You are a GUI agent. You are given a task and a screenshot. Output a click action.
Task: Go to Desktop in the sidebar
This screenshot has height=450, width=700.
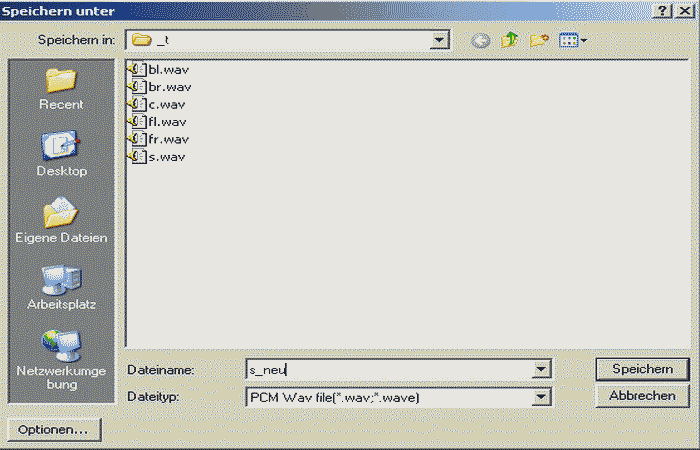point(61,154)
